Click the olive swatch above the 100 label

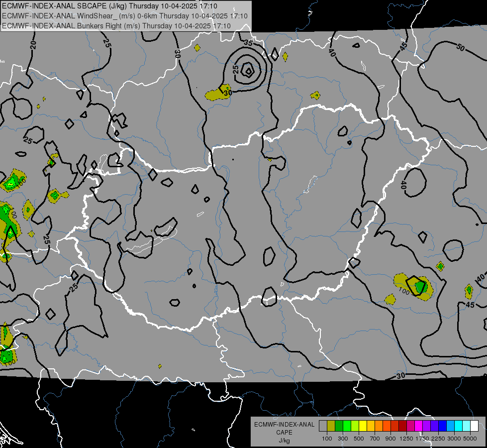[x=331, y=426]
